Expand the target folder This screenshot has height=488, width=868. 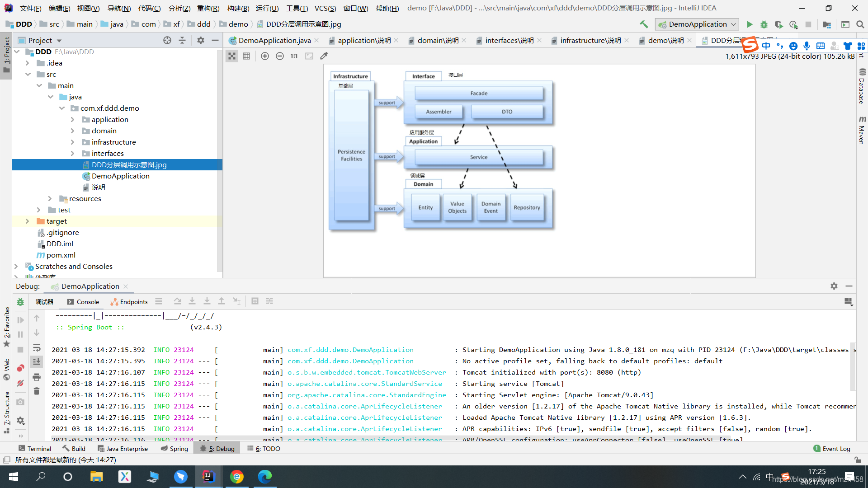coord(27,221)
